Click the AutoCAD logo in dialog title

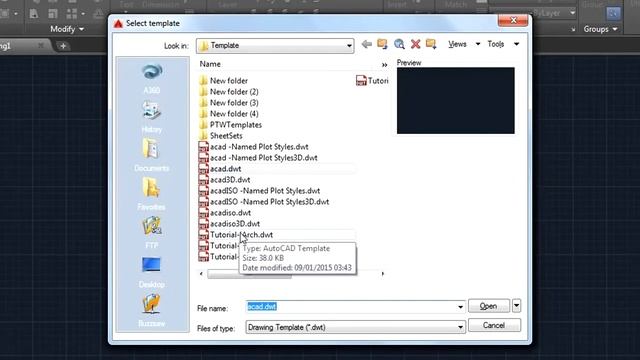click(118, 24)
